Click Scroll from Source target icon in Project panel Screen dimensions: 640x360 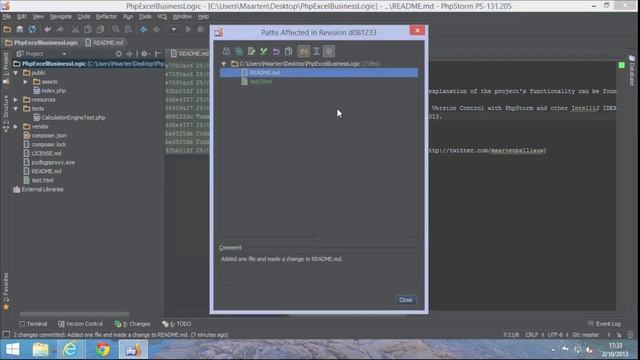(118, 54)
